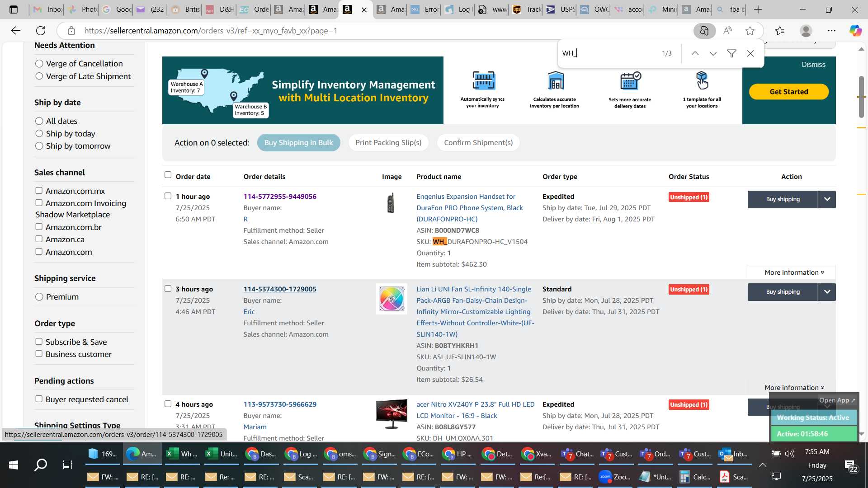The width and height of the screenshot is (868, 488).
Task: Go back to the previous page
Action: click(16, 31)
